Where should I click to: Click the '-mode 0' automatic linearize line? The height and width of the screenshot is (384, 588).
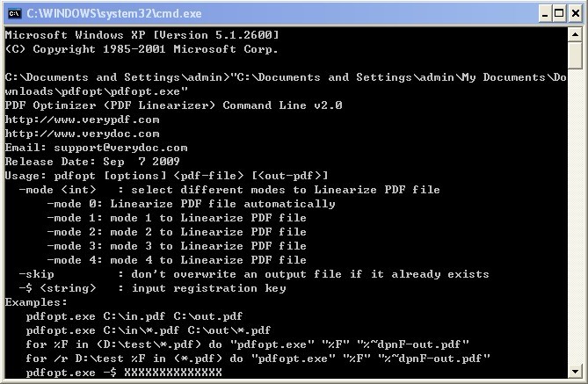(191, 204)
